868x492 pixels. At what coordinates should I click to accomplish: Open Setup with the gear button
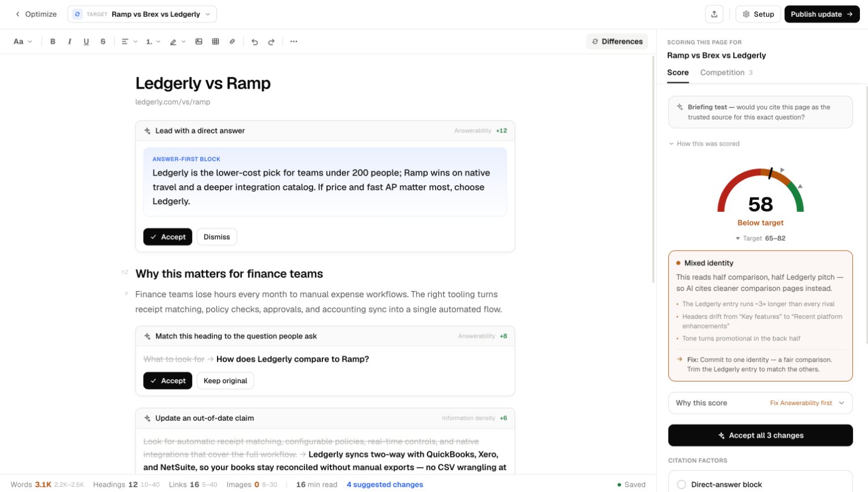click(758, 14)
